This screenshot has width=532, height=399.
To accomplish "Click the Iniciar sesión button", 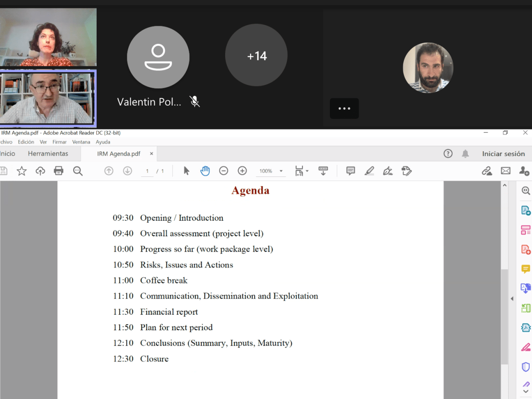I will tap(504, 153).
